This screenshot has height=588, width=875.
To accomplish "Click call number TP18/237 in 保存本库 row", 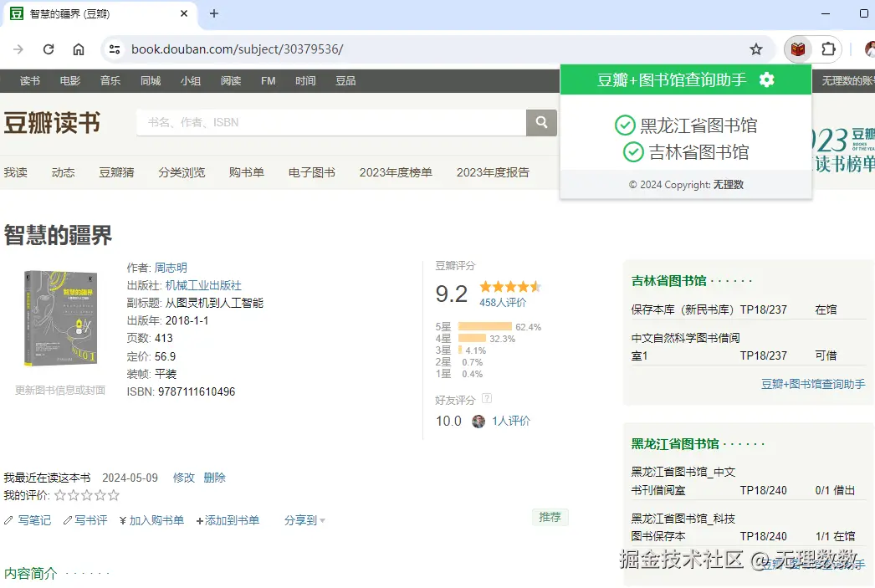I will point(764,309).
